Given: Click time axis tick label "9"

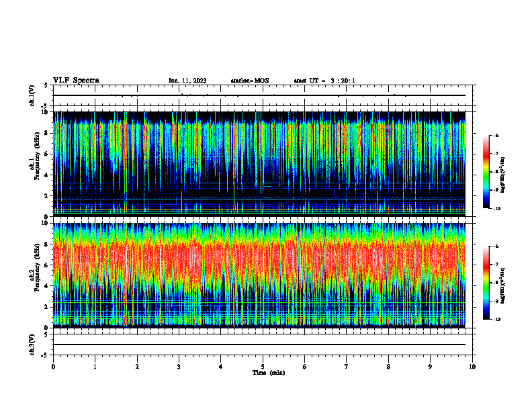Looking at the screenshot, I should click(x=430, y=367).
